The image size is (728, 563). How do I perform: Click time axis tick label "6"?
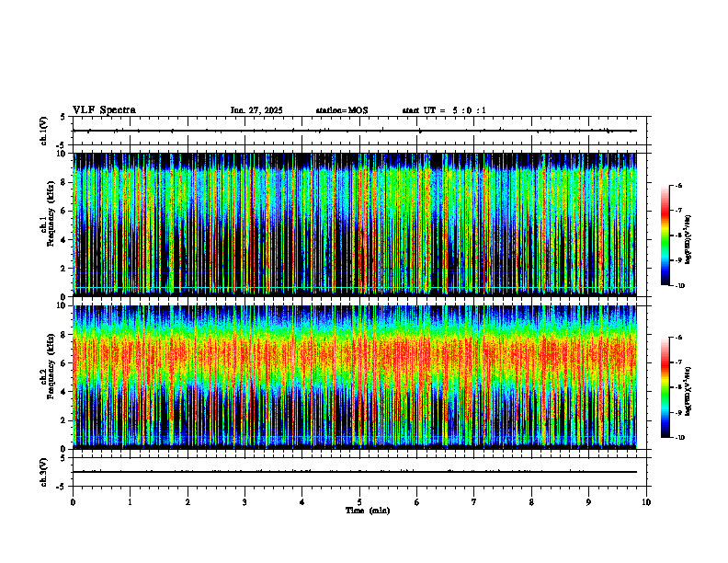[x=417, y=502]
